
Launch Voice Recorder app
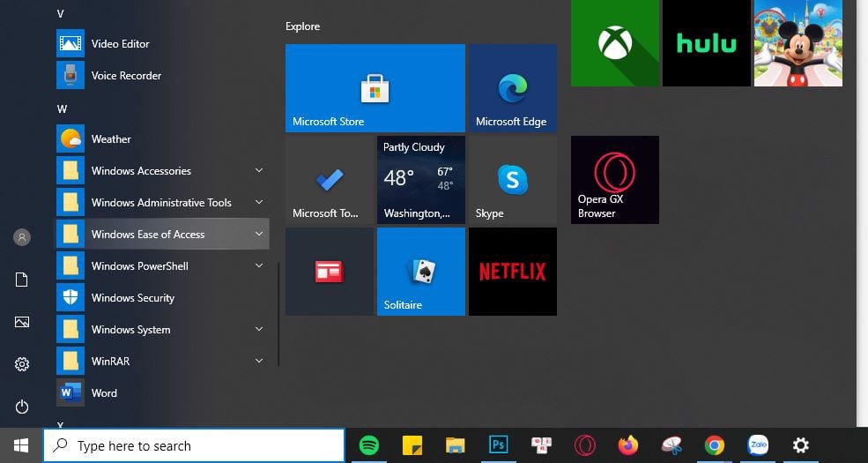point(162,75)
